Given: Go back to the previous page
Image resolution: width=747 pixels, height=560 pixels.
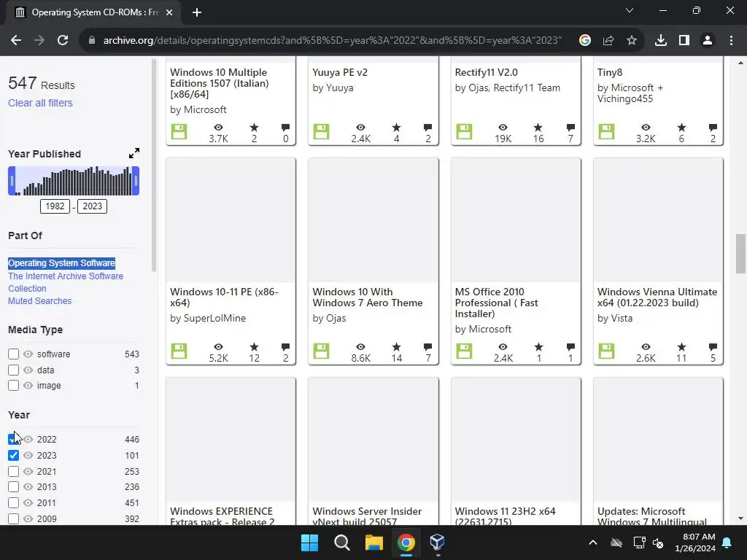Looking at the screenshot, I should (x=16, y=41).
